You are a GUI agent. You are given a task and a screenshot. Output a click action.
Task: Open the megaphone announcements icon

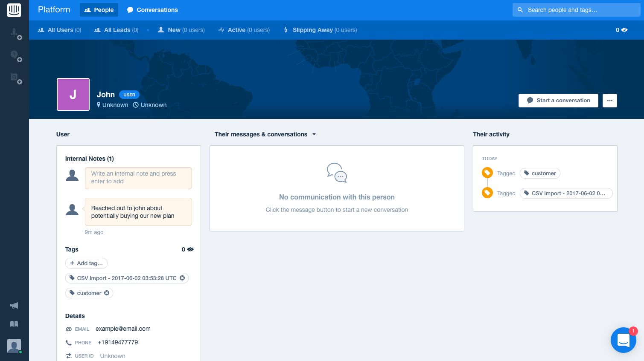point(14,306)
